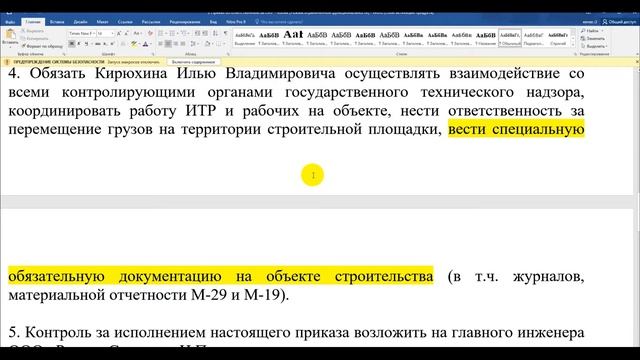The image size is (640, 360).
Task: Toggle subscript formatting
Action: (x=105, y=44)
